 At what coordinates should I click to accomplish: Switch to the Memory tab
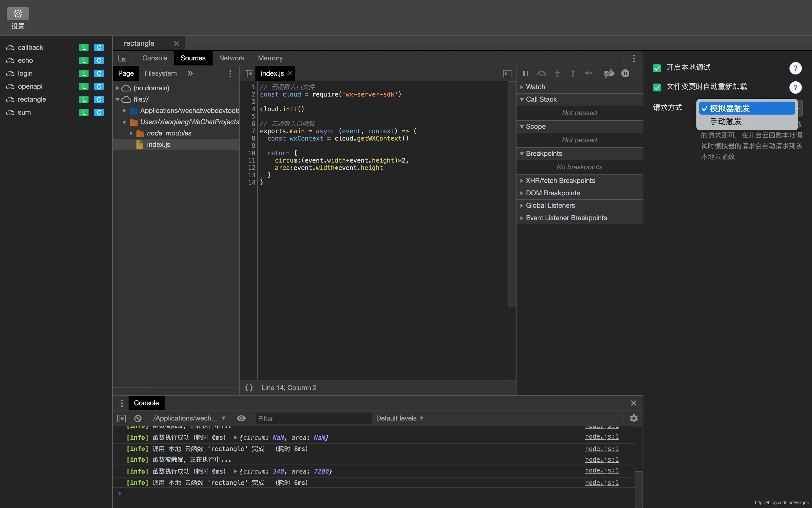270,58
